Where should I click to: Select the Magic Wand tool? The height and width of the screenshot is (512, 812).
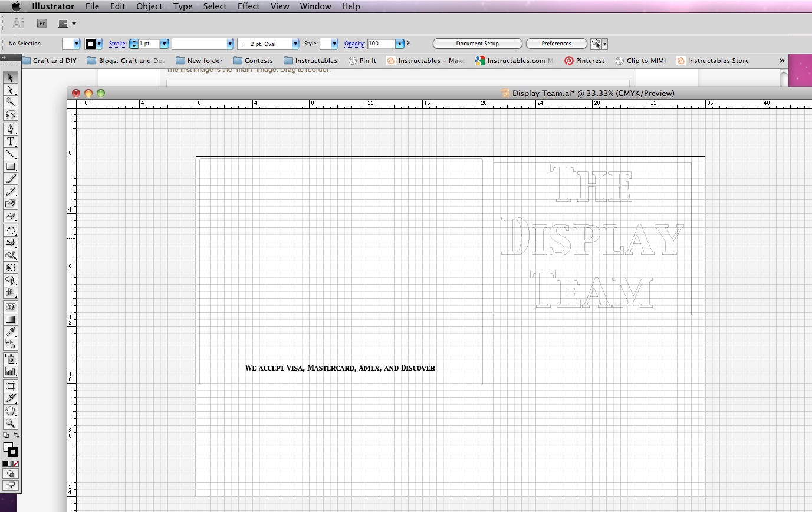[10, 102]
